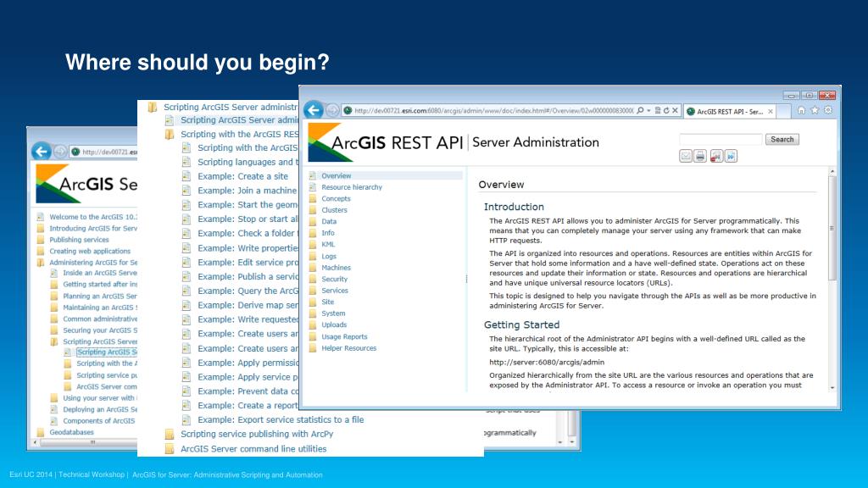Screen dimensions: 868x488
Task: Open Resource hierarchy topic
Action: [352, 187]
